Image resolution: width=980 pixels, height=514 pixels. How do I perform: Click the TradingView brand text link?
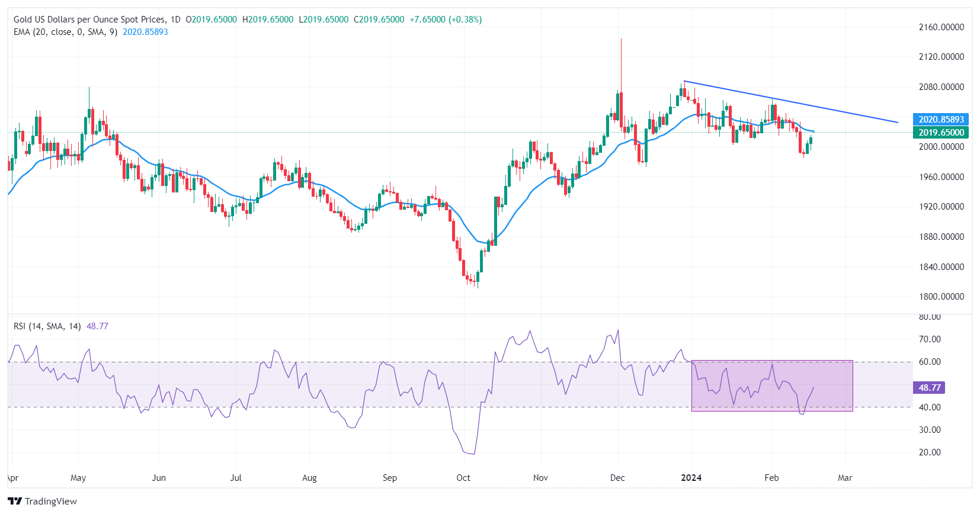tap(51, 502)
